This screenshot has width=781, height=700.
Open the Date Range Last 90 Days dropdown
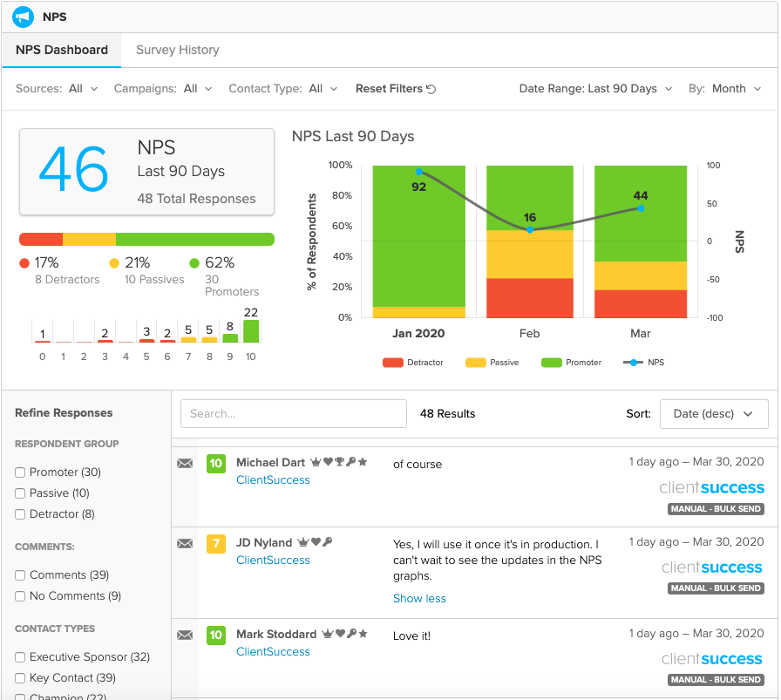tap(595, 89)
